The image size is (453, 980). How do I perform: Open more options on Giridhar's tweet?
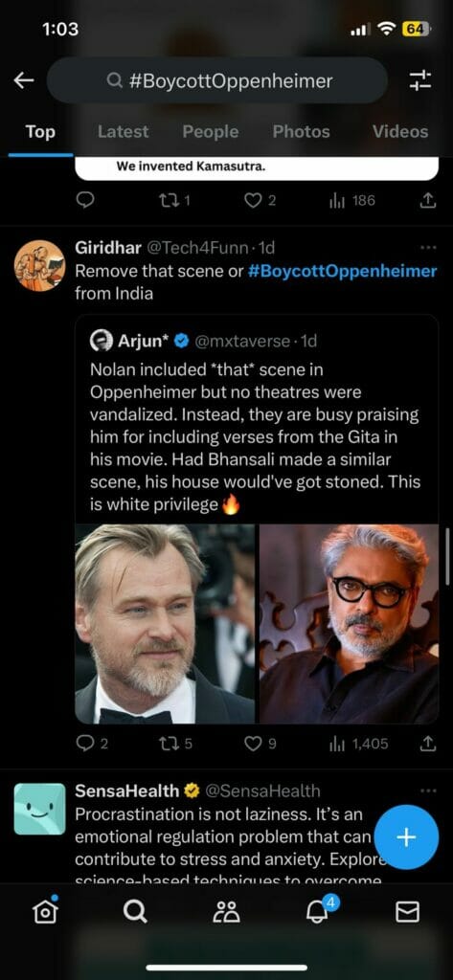coord(428,248)
